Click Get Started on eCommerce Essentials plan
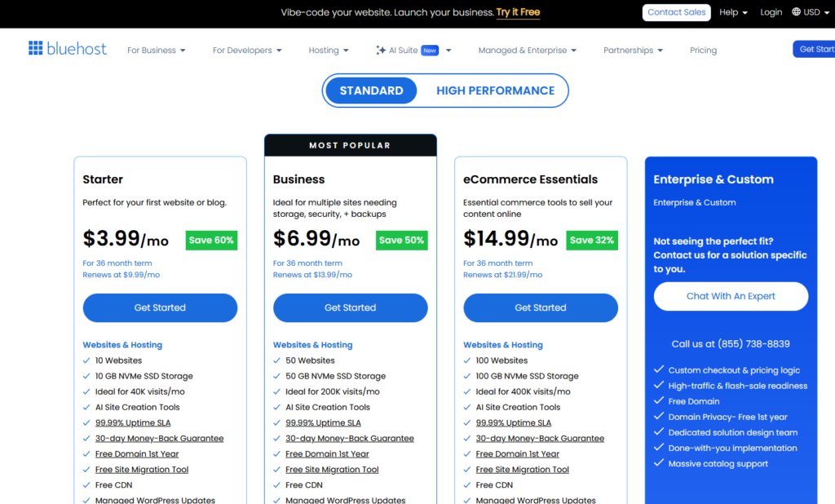The width and height of the screenshot is (835, 504). [x=541, y=307]
